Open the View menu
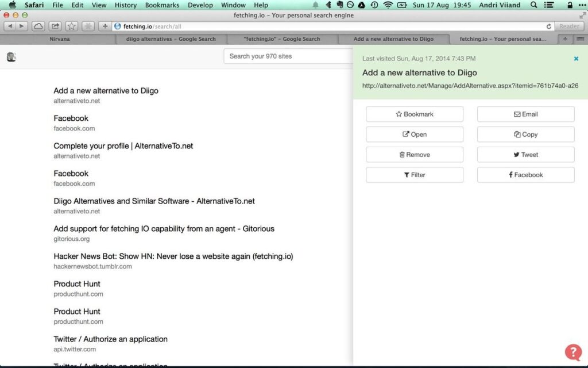This screenshot has height=368, width=588. point(99,5)
